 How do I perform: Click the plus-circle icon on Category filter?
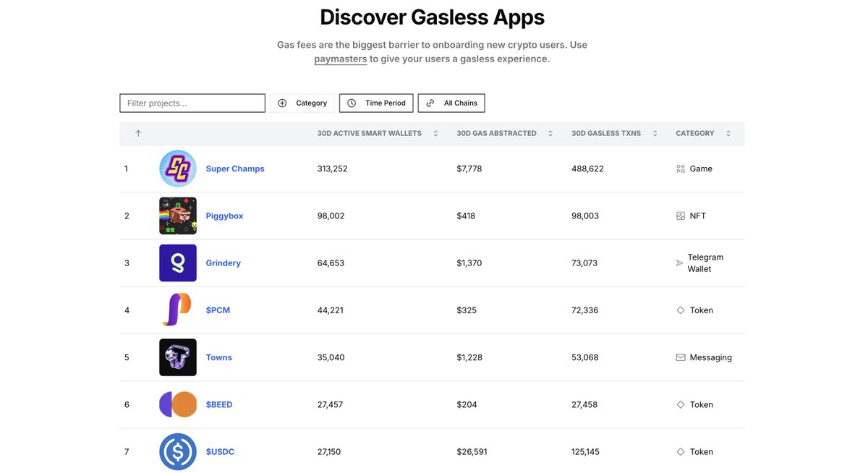[x=282, y=103]
